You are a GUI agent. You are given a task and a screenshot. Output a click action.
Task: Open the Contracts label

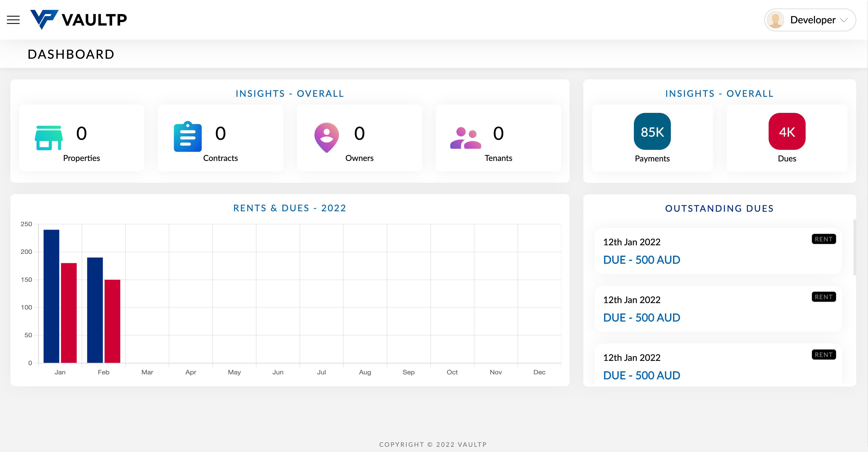[x=220, y=158]
